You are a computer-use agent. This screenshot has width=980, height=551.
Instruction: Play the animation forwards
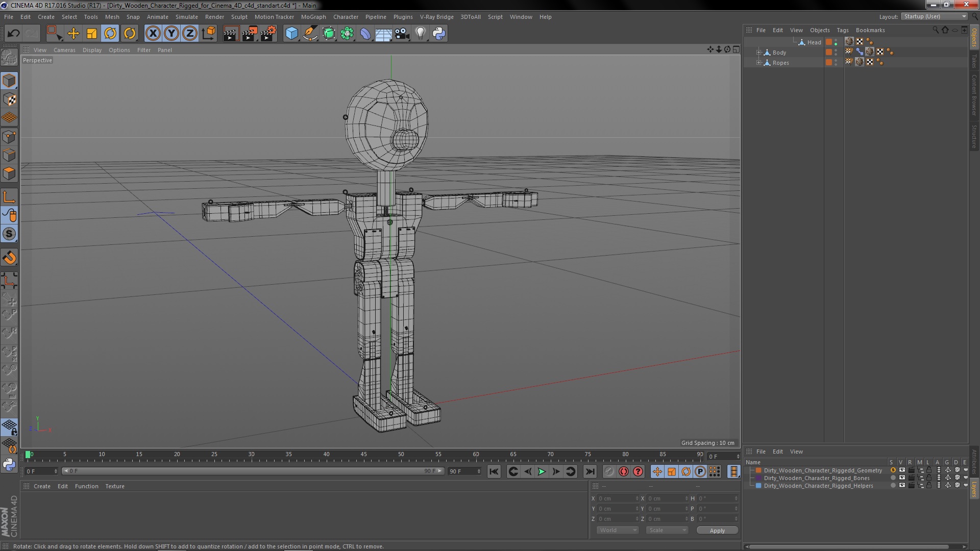point(542,472)
